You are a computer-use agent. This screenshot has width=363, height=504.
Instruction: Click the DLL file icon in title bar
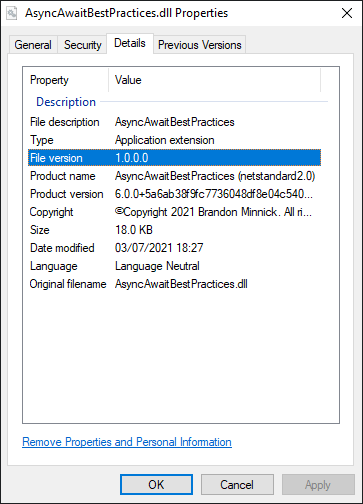12,13
